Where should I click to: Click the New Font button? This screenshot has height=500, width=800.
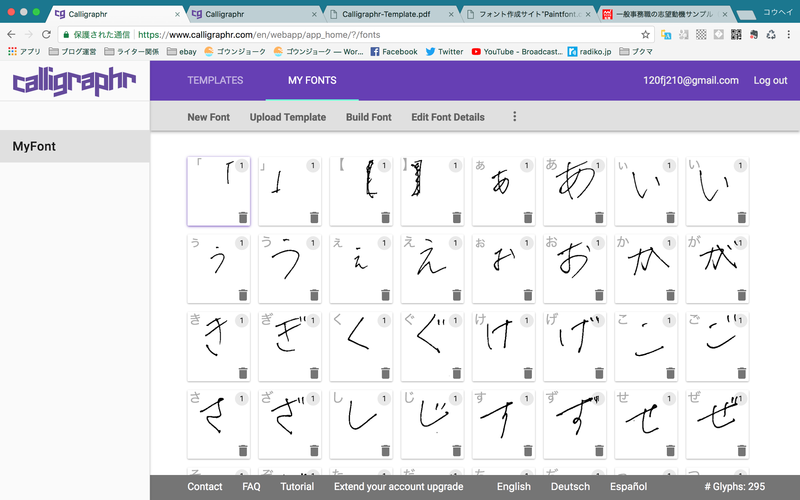[x=208, y=117]
